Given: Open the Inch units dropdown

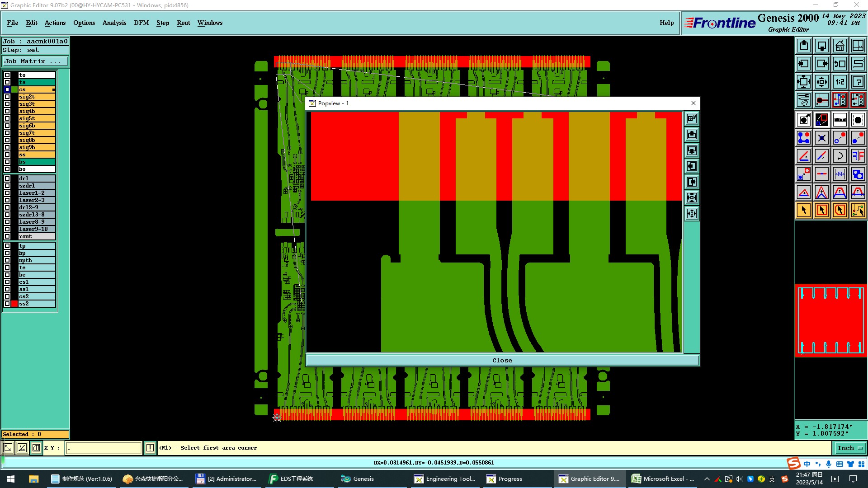Looking at the screenshot, I should pos(849,448).
